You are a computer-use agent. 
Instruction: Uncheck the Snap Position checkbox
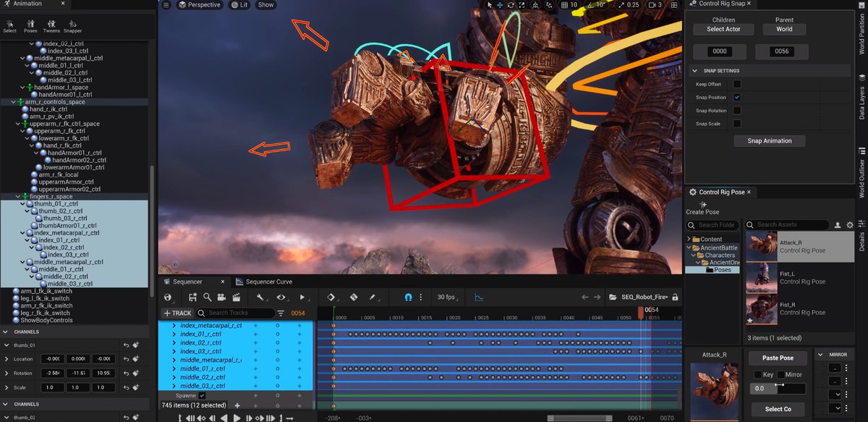point(737,97)
